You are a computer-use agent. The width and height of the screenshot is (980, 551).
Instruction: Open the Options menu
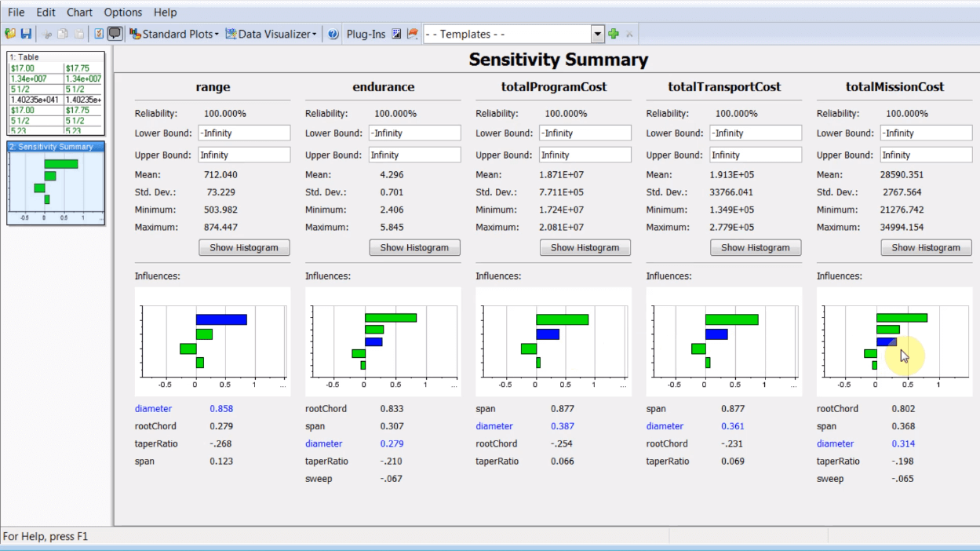tap(123, 13)
